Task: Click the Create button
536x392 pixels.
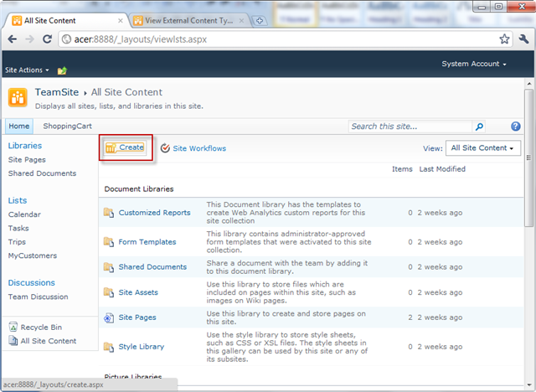Action: point(126,147)
